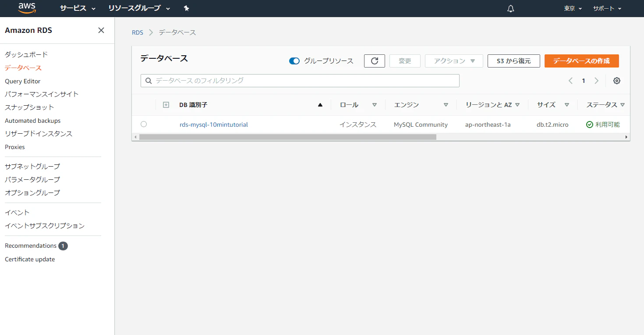Sort by the ロール column arrow
Screen dimensions: 644x335
click(x=375, y=105)
